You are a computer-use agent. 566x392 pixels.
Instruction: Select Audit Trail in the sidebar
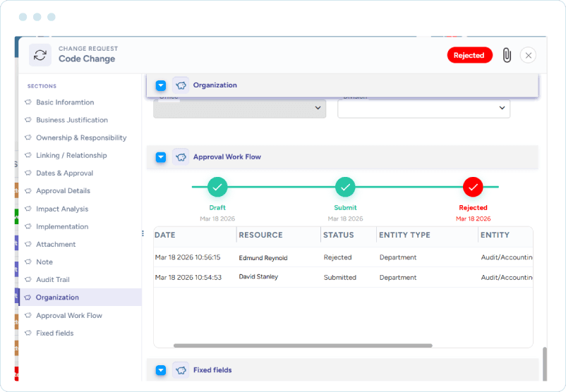(x=53, y=279)
